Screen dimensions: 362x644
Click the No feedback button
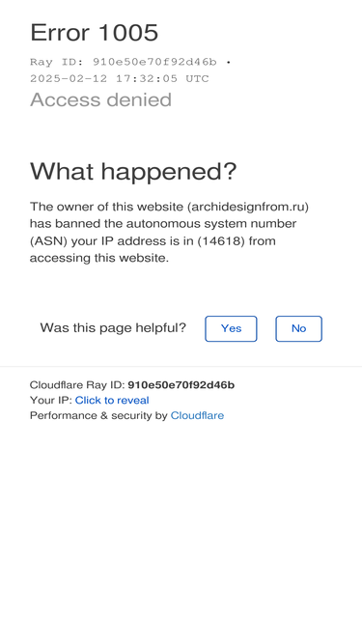[299, 328]
